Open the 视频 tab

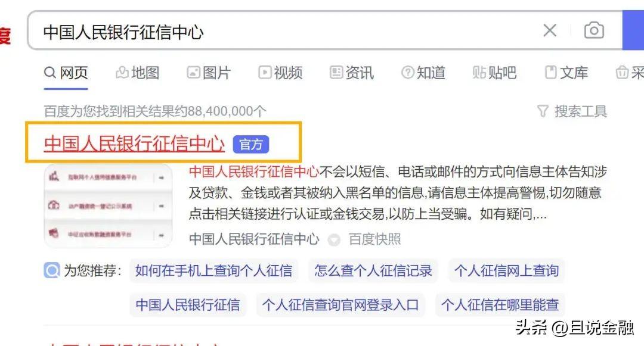click(280, 73)
